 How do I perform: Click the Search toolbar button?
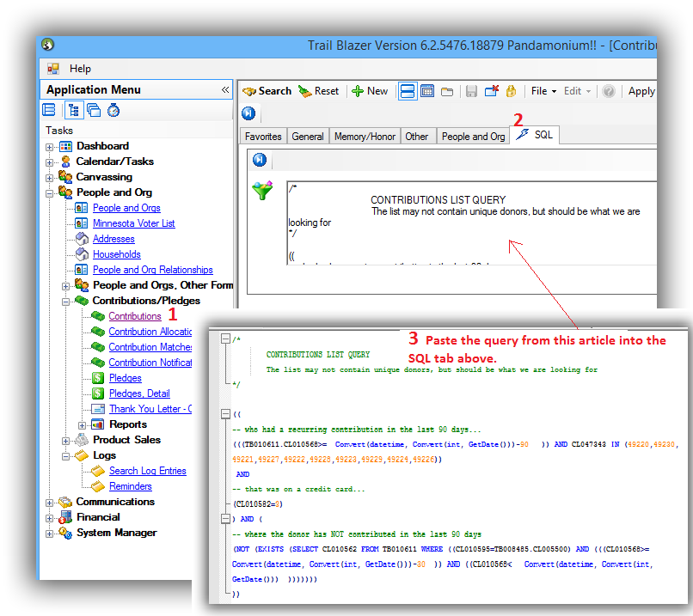pyautogui.click(x=267, y=91)
